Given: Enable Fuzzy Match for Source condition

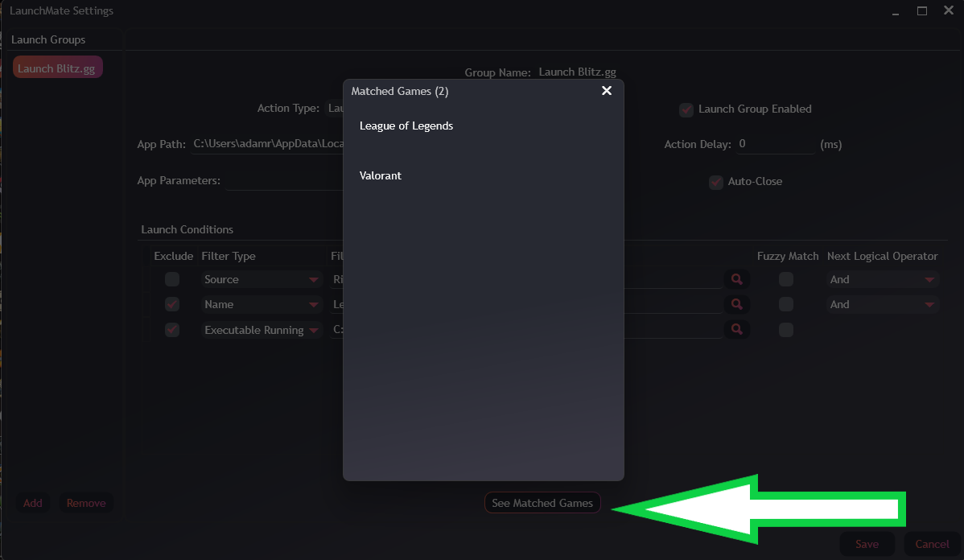Looking at the screenshot, I should (785, 279).
